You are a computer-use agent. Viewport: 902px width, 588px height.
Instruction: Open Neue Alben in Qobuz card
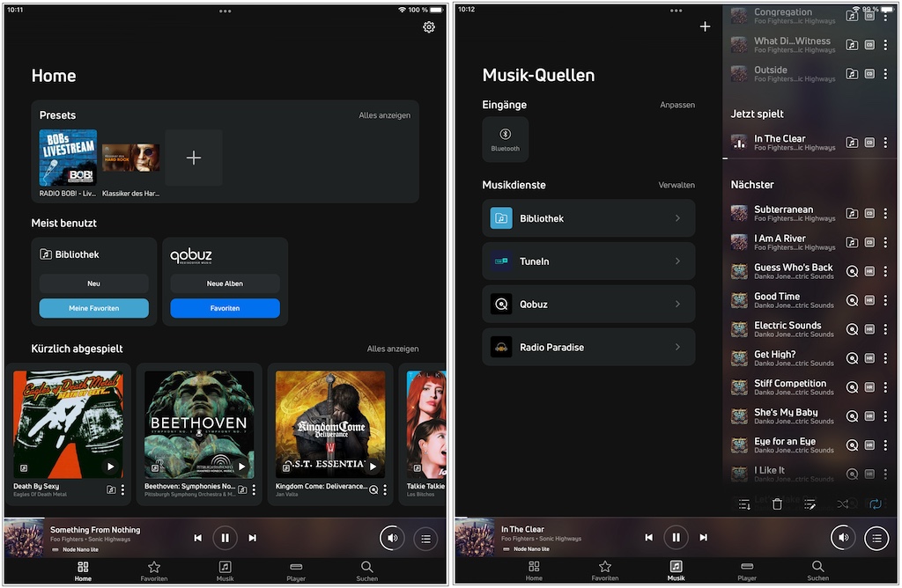(225, 283)
